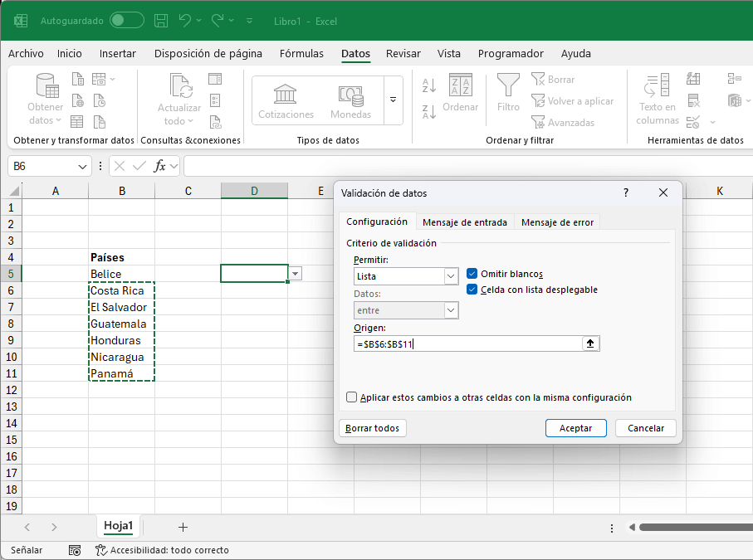Select the Monedas data type
Viewport: 753px width, 560px height.
(350, 100)
